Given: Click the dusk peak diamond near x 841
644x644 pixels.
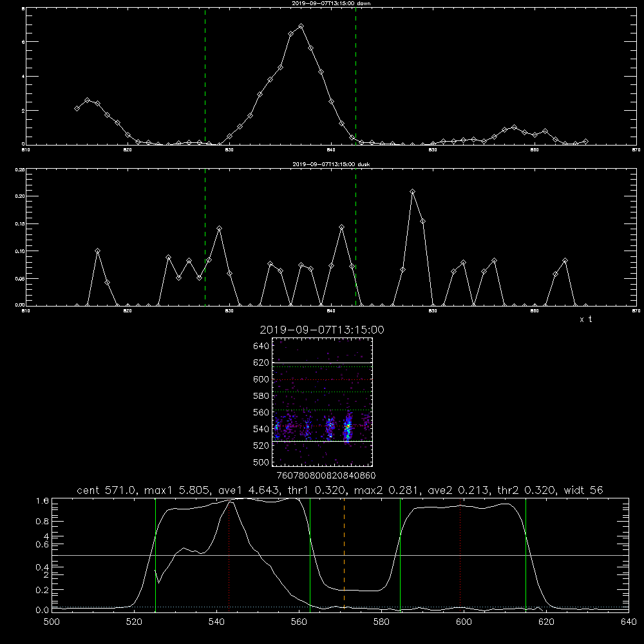Looking at the screenshot, I should pyautogui.click(x=341, y=227).
